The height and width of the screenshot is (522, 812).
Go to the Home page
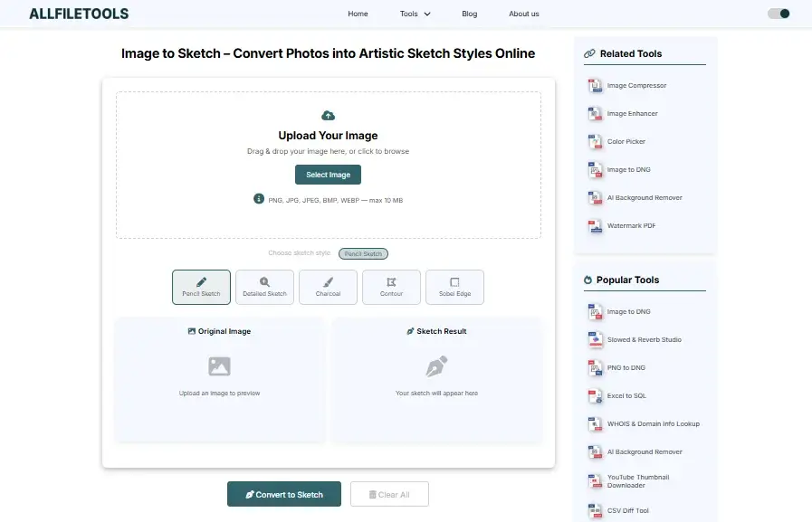pos(358,14)
